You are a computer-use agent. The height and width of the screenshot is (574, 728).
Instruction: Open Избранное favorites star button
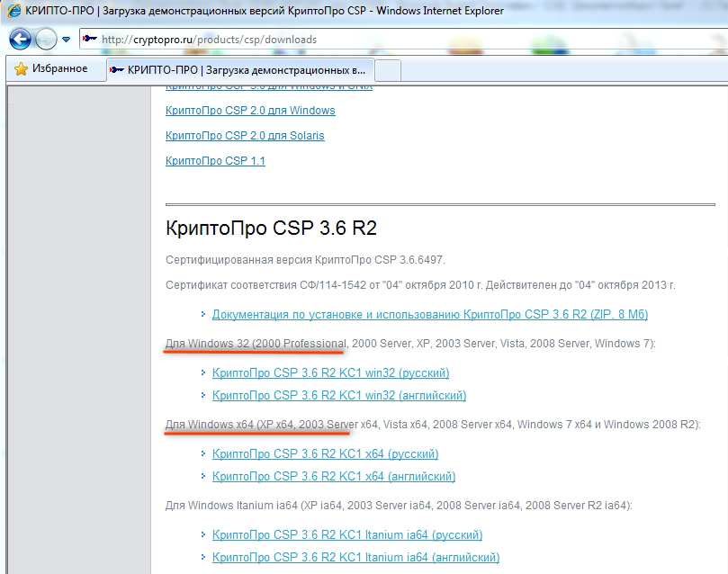coord(51,68)
